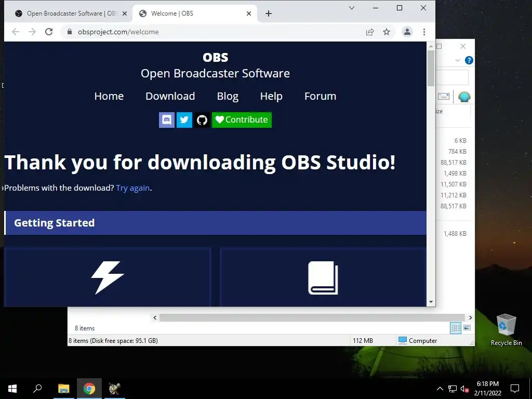This screenshot has height=399, width=532.
Task: Switch file manager to large icons view
Action: [467, 328]
